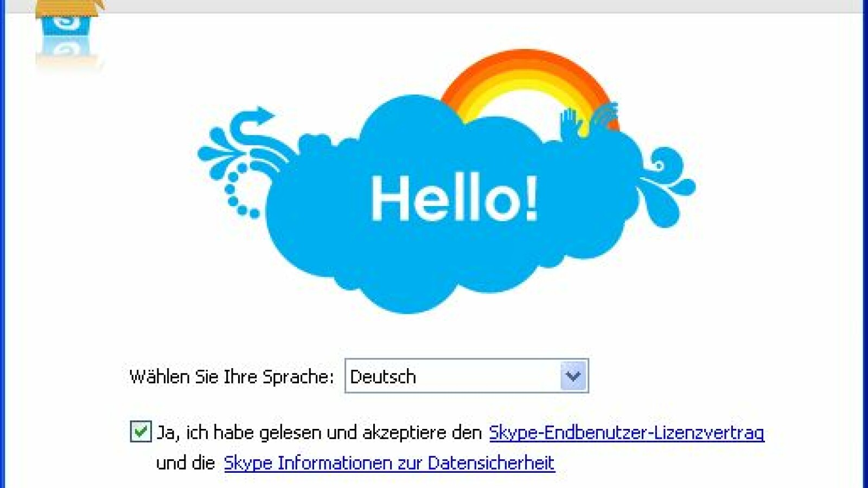Screen dimensions: 868x488
Task: Click the left blue window border
Action: 2,244
